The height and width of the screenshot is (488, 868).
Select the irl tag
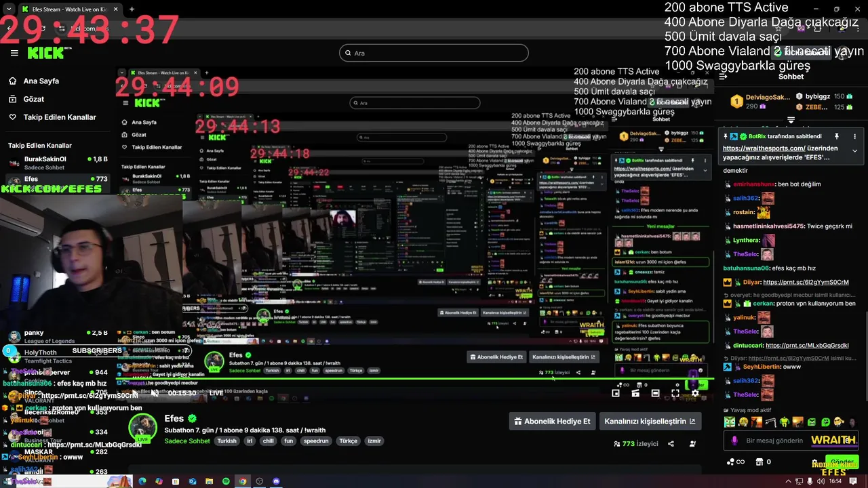(250, 441)
